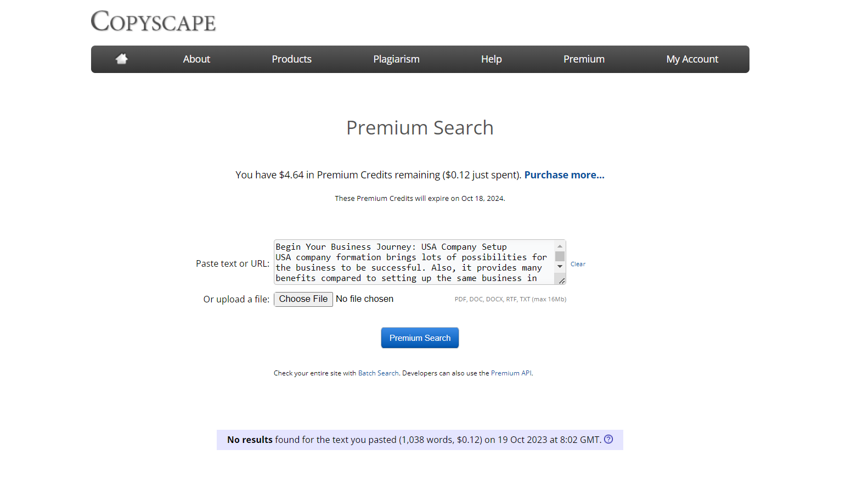Image resolution: width=868 pixels, height=483 pixels.
Task: Go to the home page icon
Action: (122, 59)
